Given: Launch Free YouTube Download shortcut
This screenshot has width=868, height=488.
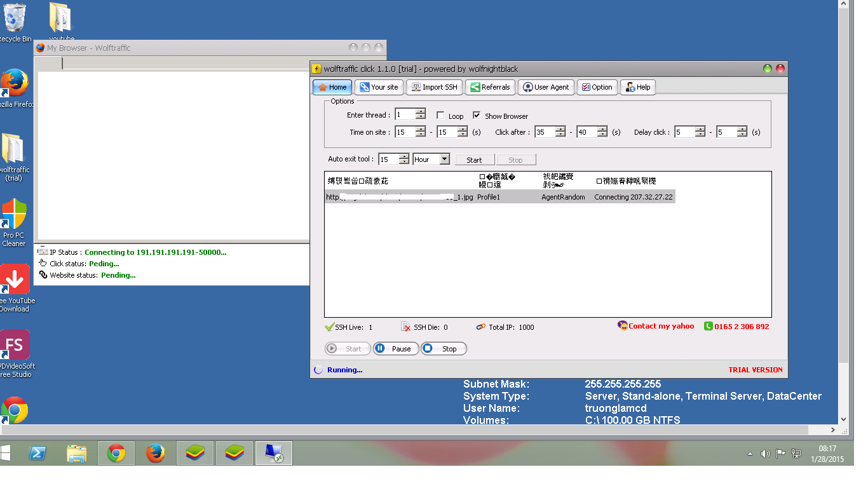Looking at the screenshot, I should tap(15, 280).
